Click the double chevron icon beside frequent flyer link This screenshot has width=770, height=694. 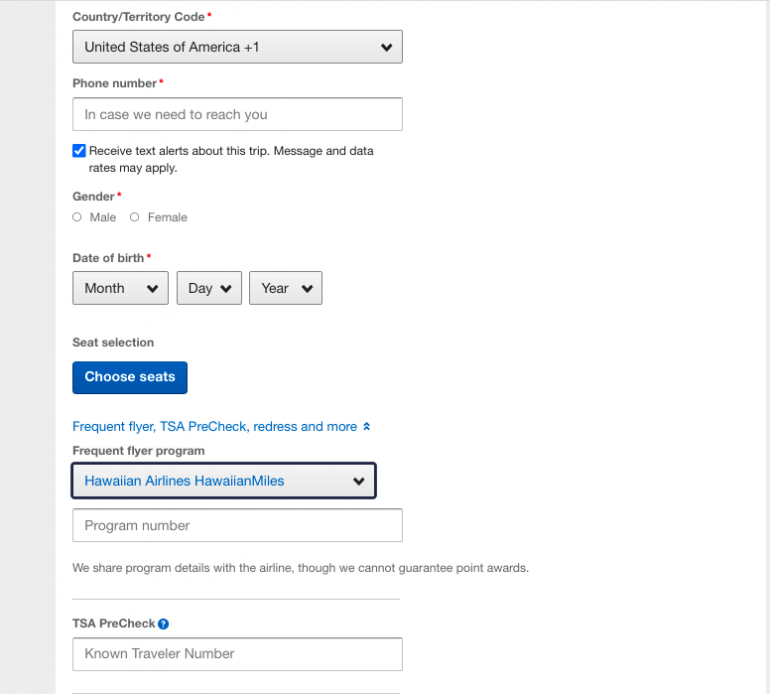[367, 427]
